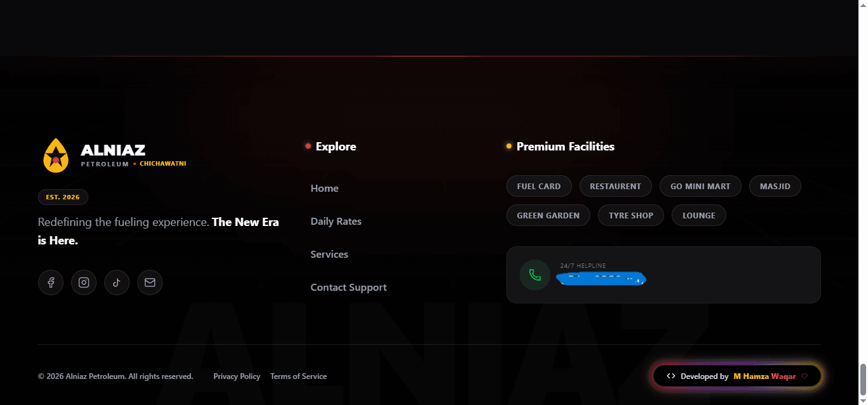Select the GO MINI MART facility tag
Viewport: 868px width, 405px height.
700,186
